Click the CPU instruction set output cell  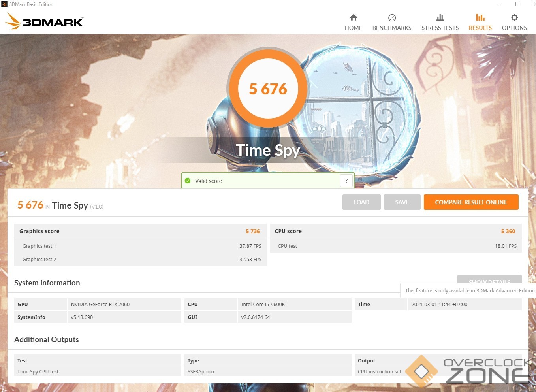pyautogui.click(x=380, y=371)
